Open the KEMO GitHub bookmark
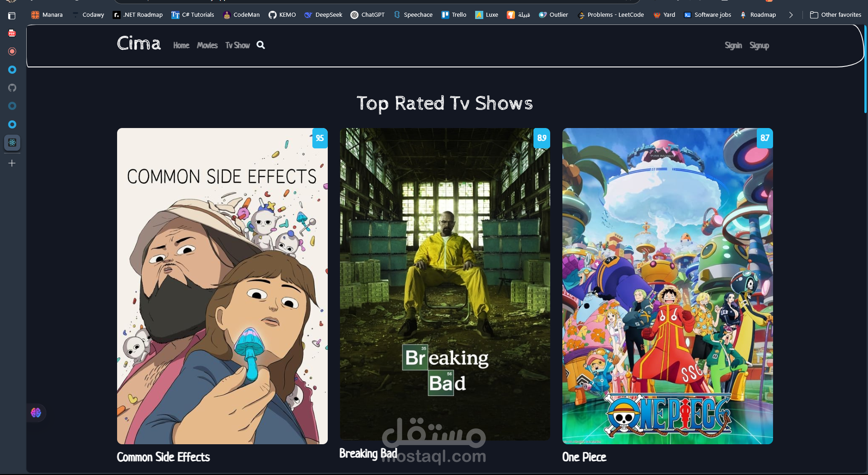Screen dimensions: 868x475 tap(282, 15)
